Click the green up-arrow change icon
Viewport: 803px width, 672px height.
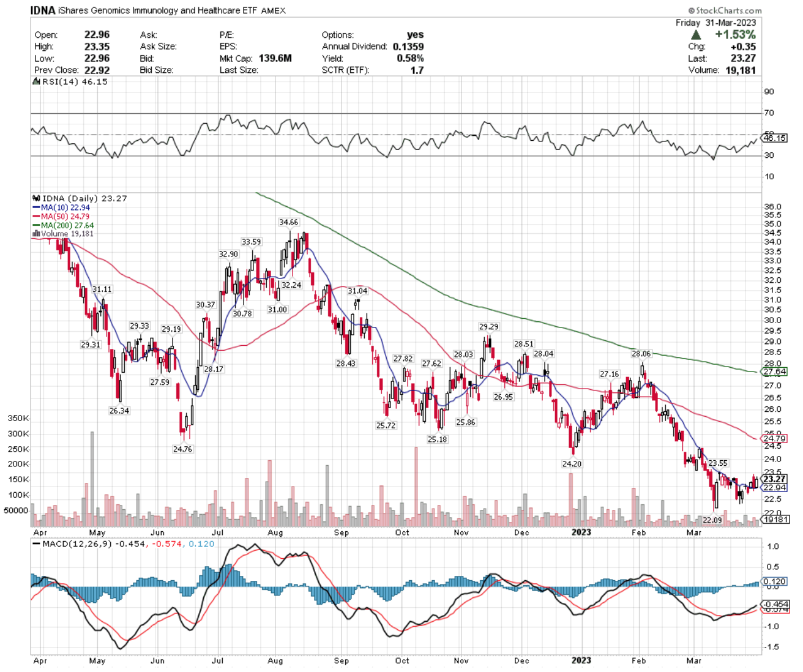696,35
